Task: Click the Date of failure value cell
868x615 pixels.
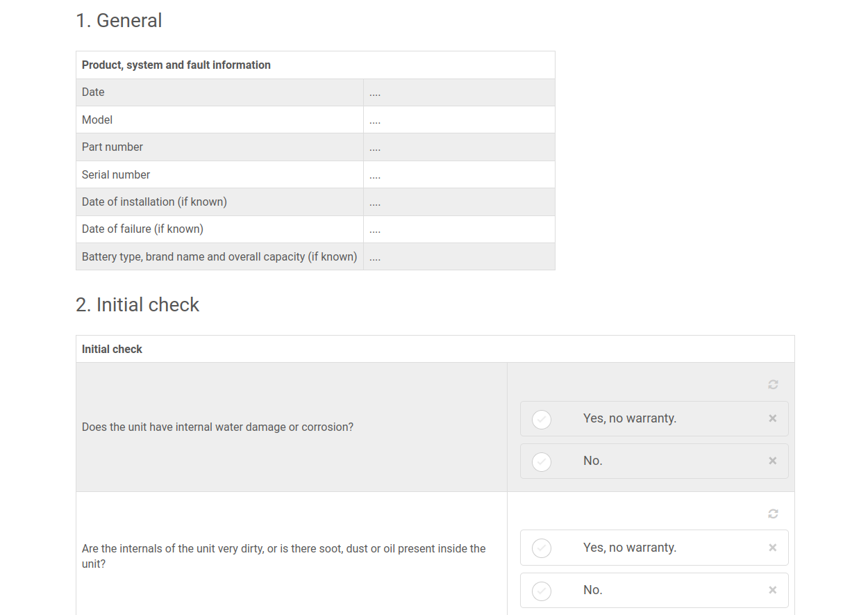Action: click(x=458, y=229)
